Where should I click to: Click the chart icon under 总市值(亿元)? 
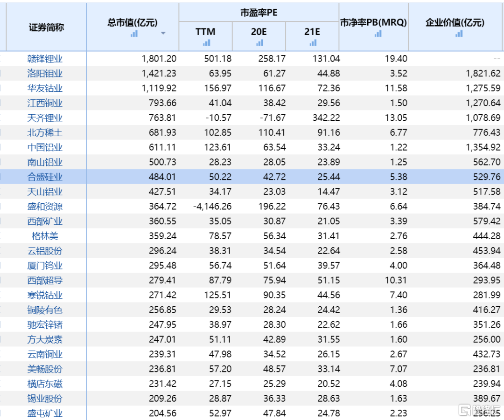[x=134, y=34]
